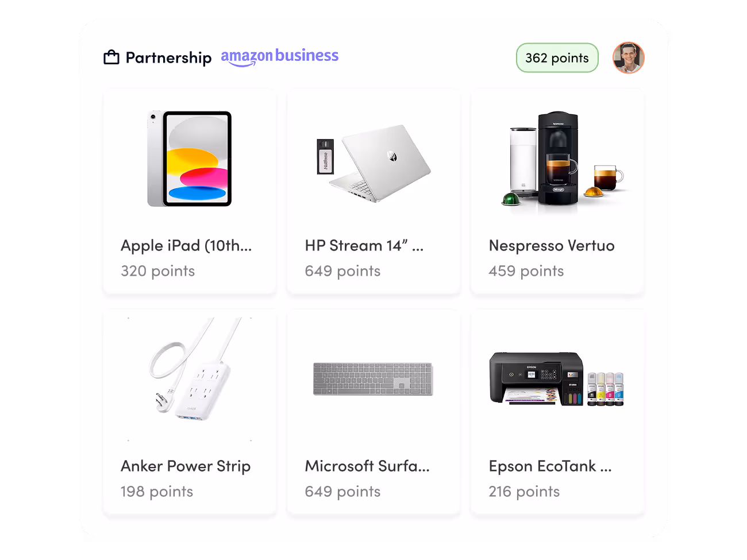Viewport: 747px width, 560px height.
Task: Click the 320 points price label
Action: (158, 271)
